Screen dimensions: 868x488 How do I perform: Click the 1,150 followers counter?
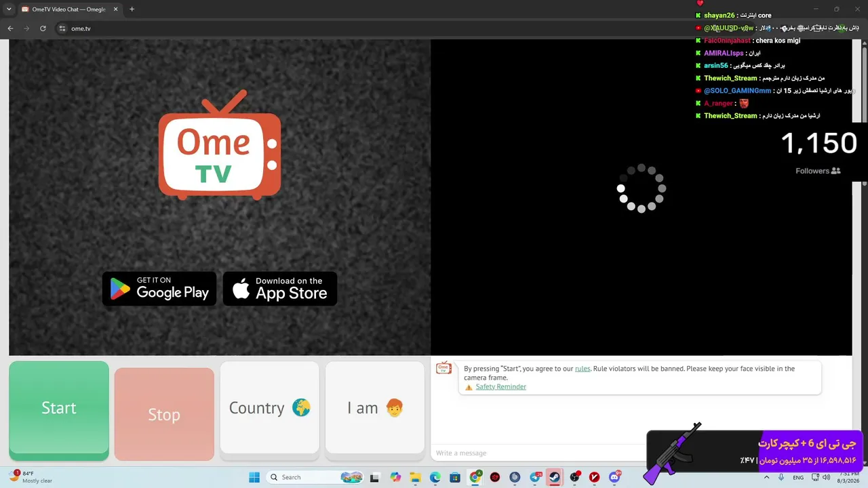click(819, 143)
